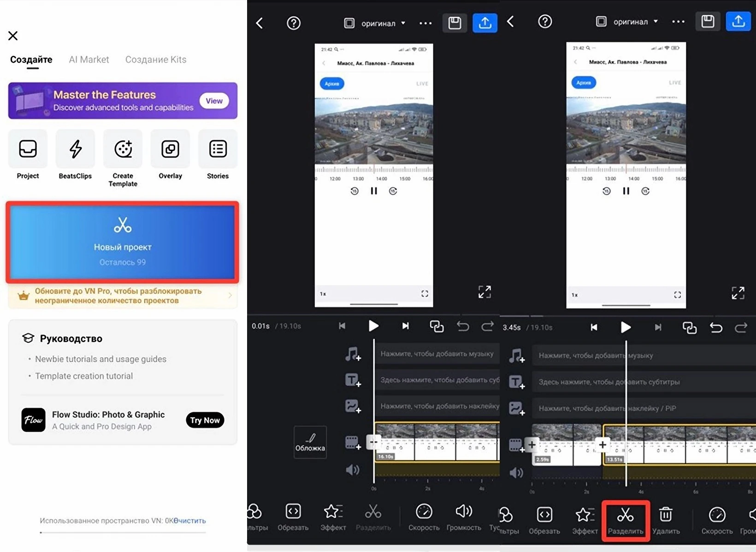Viewport: 756px width, 552px height.
Task: Click the Очистить storage link
Action: click(190, 521)
